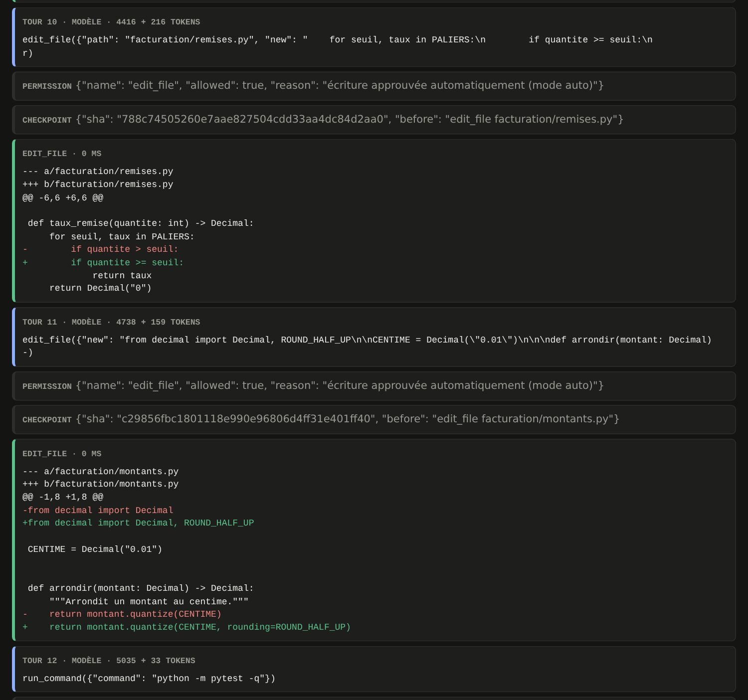Select the Tour 11 edit_file call text
The width and height of the screenshot is (748, 700).
[367, 347]
